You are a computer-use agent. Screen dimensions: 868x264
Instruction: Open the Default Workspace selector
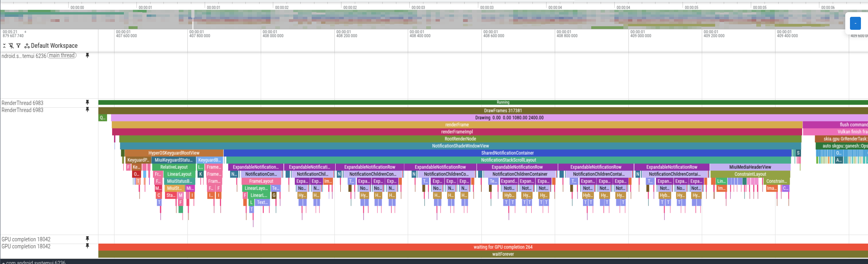point(54,46)
